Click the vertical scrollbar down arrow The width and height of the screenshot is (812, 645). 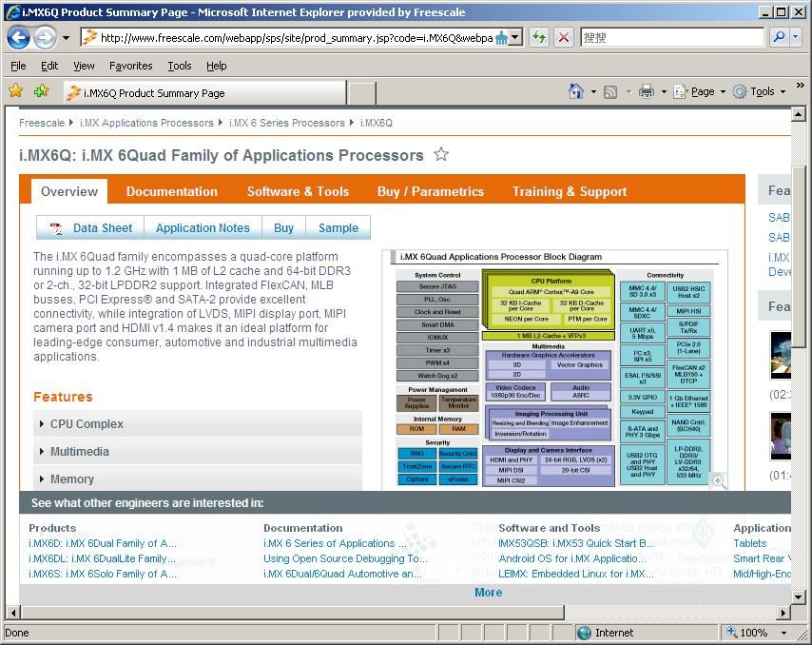pyautogui.click(x=798, y=596)
